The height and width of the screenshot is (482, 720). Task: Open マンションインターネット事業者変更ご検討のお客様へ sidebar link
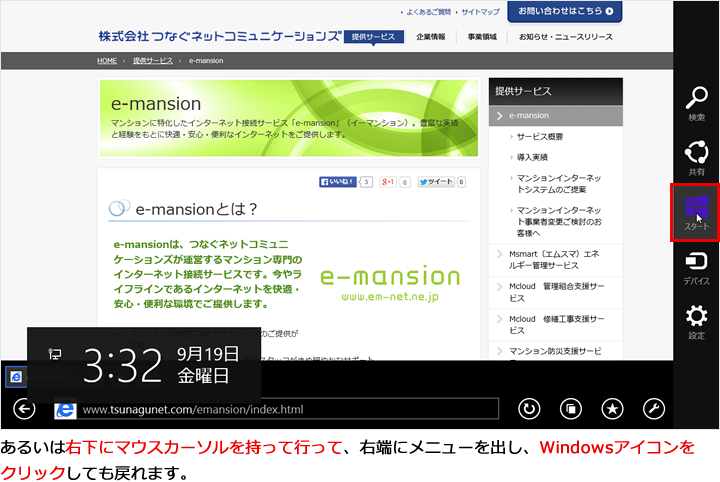click(x=559, y=222)
